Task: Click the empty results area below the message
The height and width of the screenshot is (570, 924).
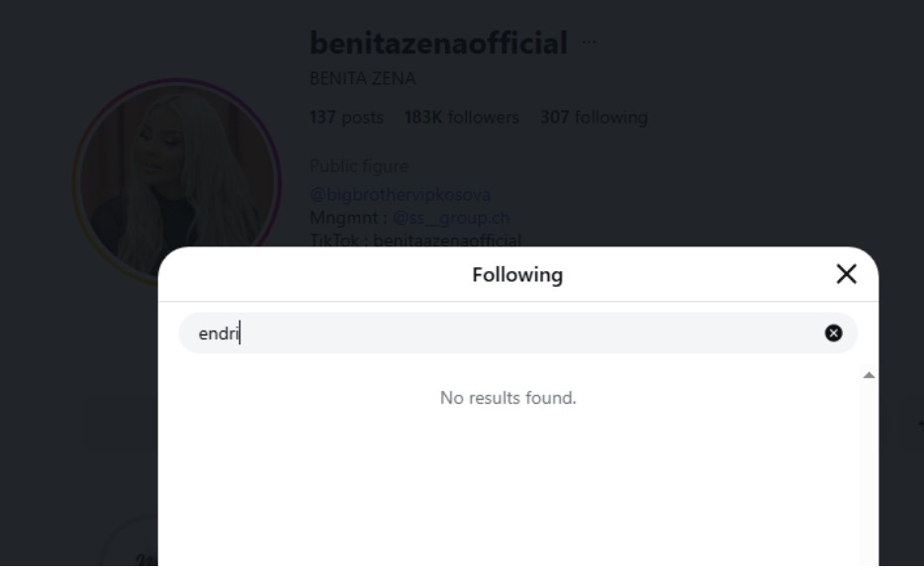Action: (508, 485)
